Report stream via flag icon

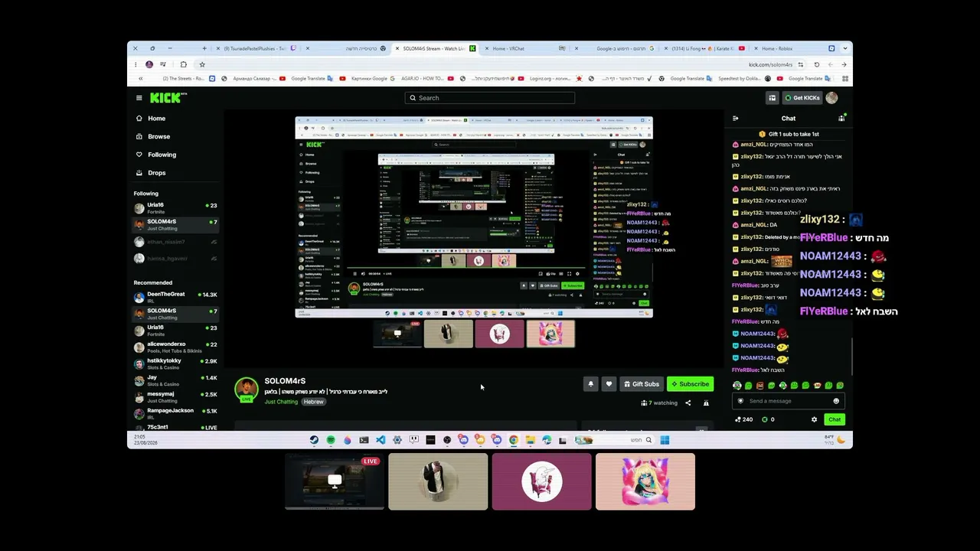706,403
